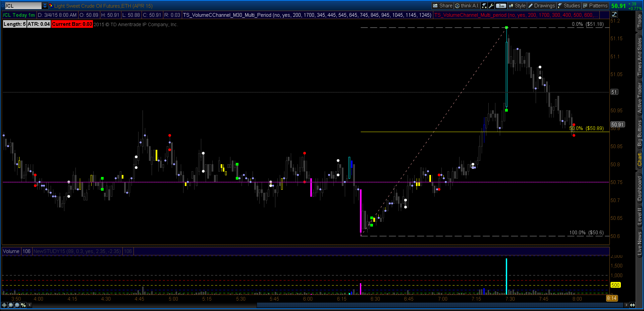Image resolution: width=644 pixels, height=311 pixels.
Task: Expand the /CL symbol dropdown arrow
Action: pos(45,6)
